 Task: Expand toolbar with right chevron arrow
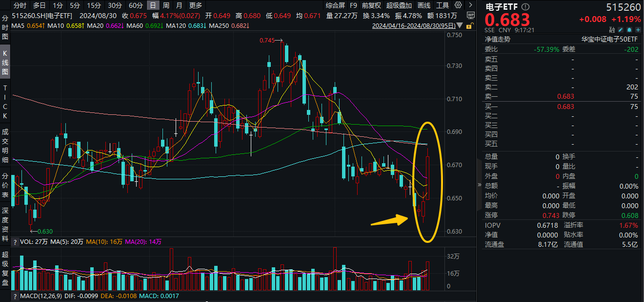point(469,5)
